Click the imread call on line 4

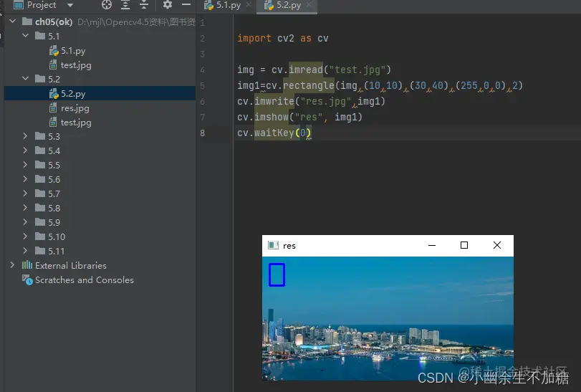click(306, 70)
